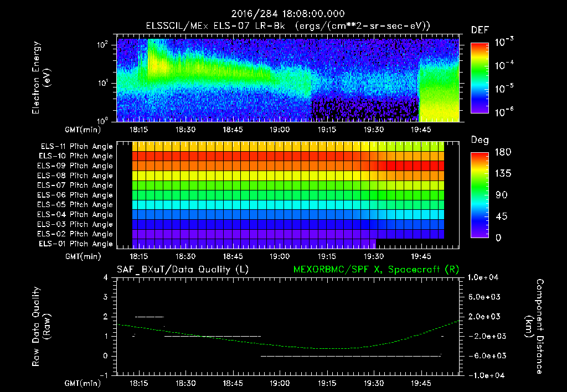Click the SAF_BXuT/Data Quality (L) title
567x392 pixels.
183,270
